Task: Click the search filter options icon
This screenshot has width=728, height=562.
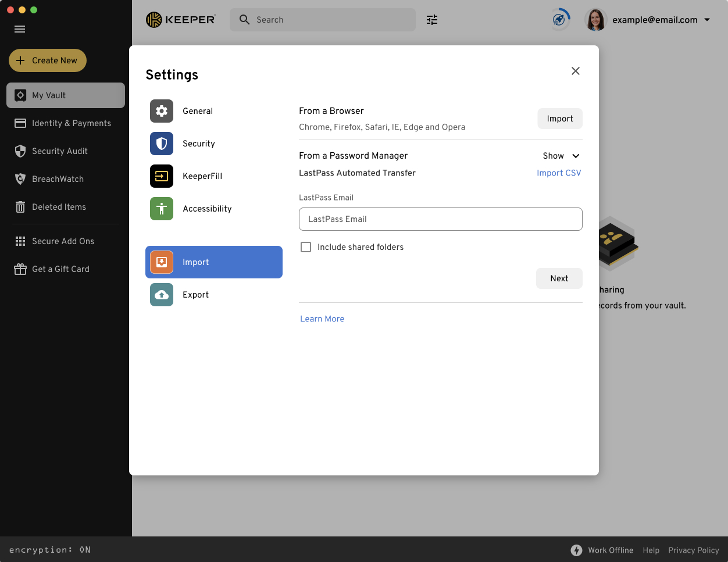Action: click(432, 20)
